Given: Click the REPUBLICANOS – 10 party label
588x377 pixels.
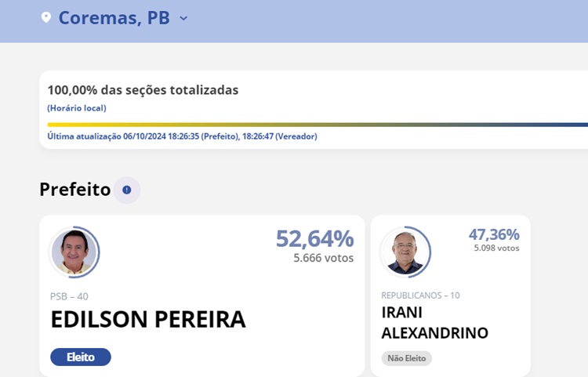Looking at the screenshot, I should 420,295.
